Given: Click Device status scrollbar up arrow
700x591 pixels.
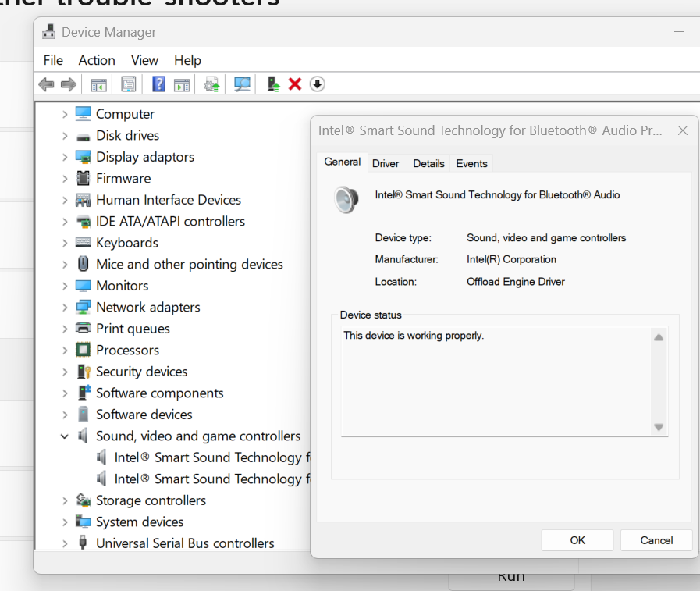Looking at the screenshot, I should pyautogui.click(x=659, y=337).
